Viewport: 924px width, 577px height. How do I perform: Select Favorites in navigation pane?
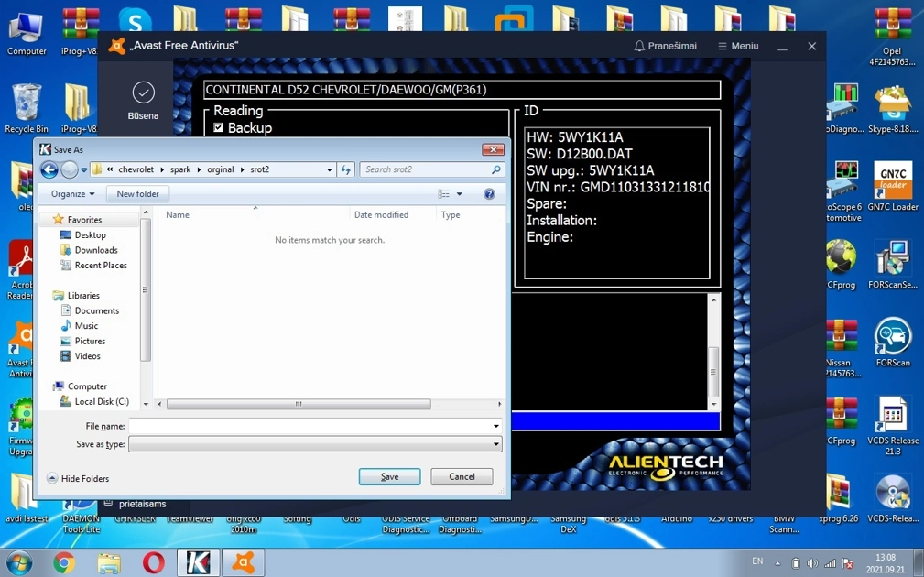click(x=84, y=219)
